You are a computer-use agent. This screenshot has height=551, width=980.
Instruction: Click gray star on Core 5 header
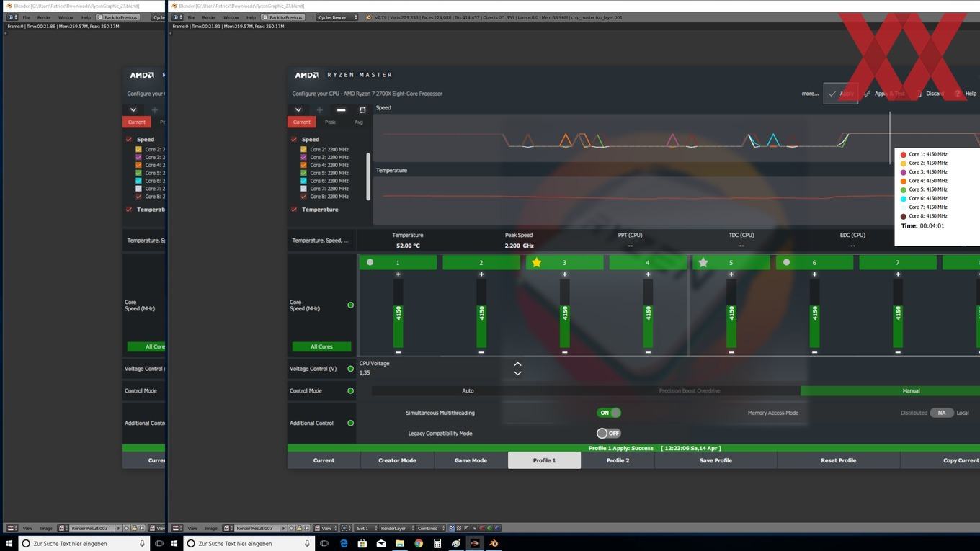(703, 263)
